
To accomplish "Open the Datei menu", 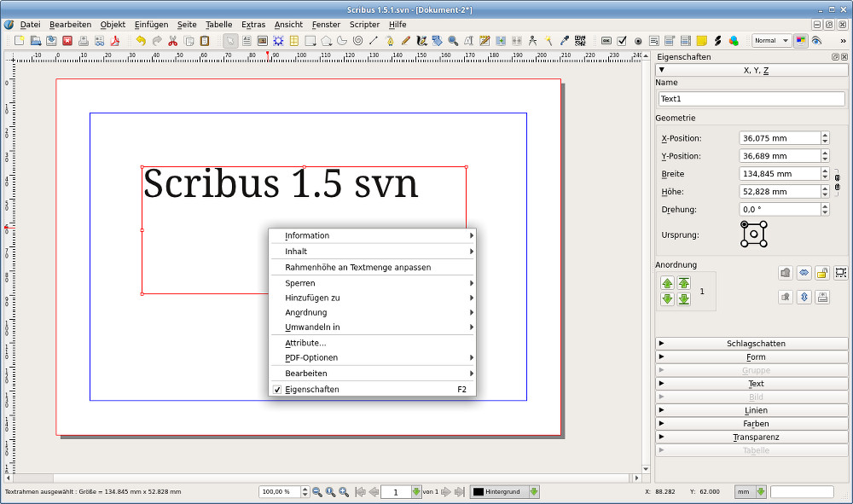I will tap(31, 25).
